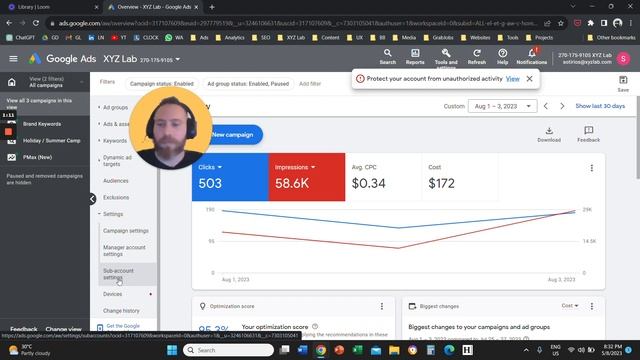Open a new Chrome tab

click(x=211, y=7)
